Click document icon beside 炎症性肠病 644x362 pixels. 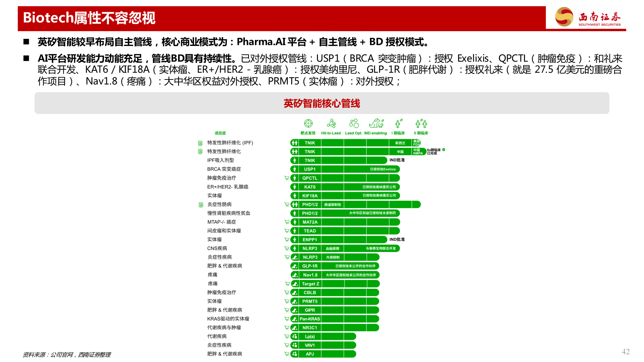point(201,204)
